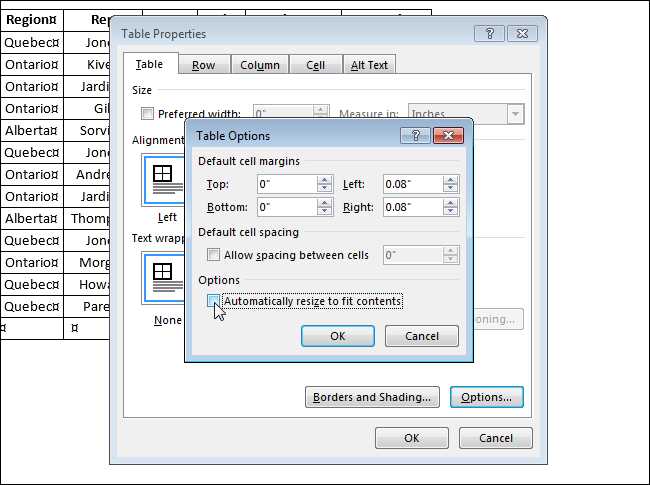Switch to the Column tab
The image size is (650, 485).
pyautogui.click(x=260, y=65)
